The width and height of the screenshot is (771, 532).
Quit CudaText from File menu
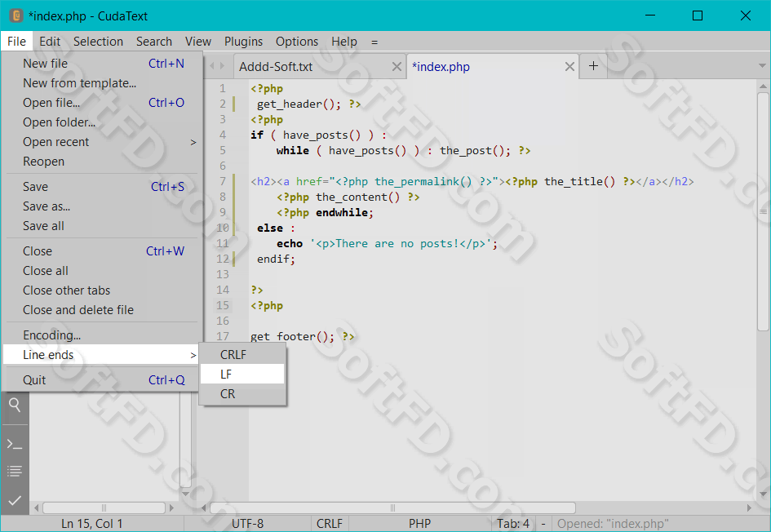click(102, 380)
